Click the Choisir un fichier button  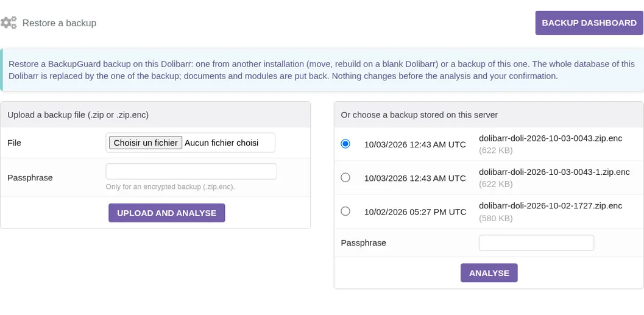tap(146, 143)
